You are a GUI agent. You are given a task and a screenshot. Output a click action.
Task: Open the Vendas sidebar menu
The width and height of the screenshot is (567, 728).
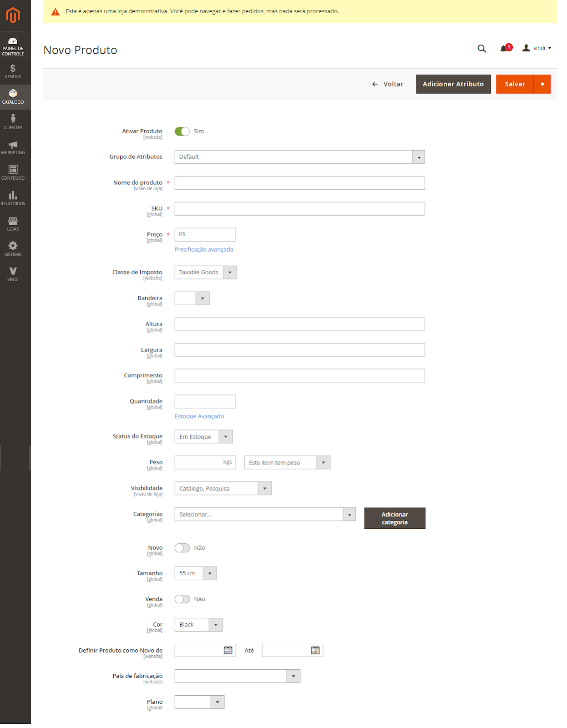(x=13, y=71)
